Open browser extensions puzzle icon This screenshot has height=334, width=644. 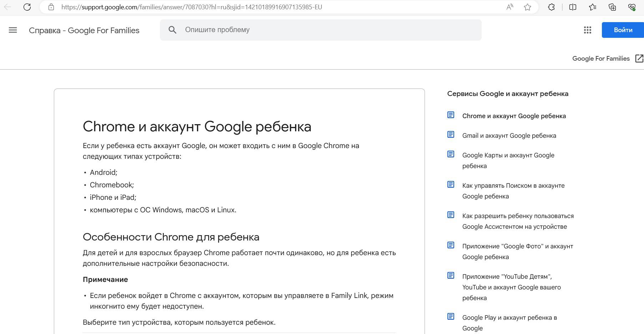tap(551, 7)
